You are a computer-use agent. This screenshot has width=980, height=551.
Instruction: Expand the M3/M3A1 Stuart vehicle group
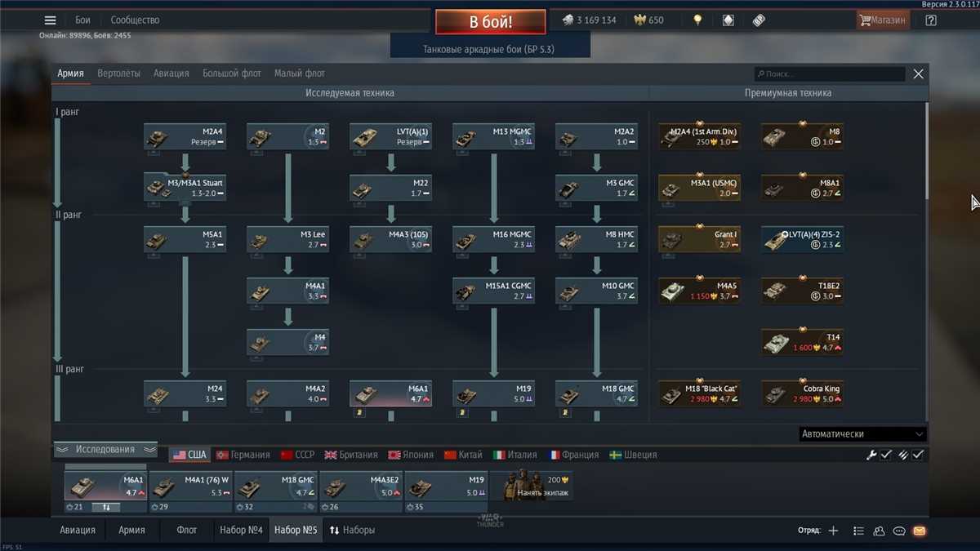click(x=185, y=188)
